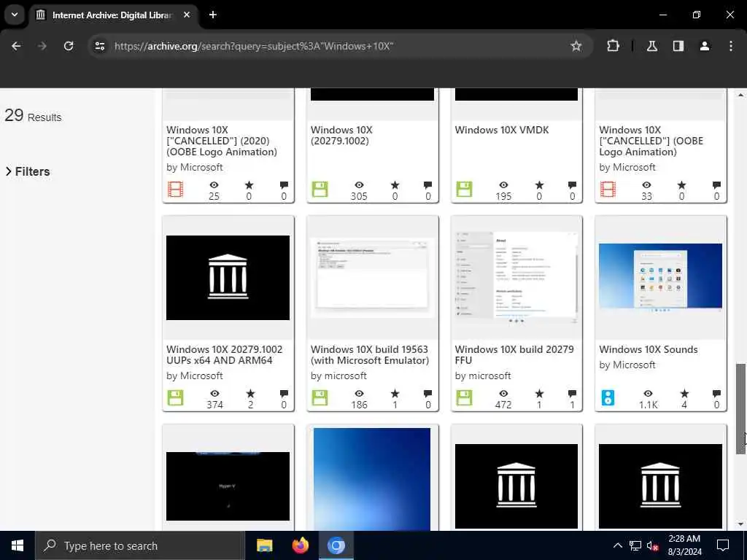Open Windows 10X (20279.1002) item

[341, 135]
